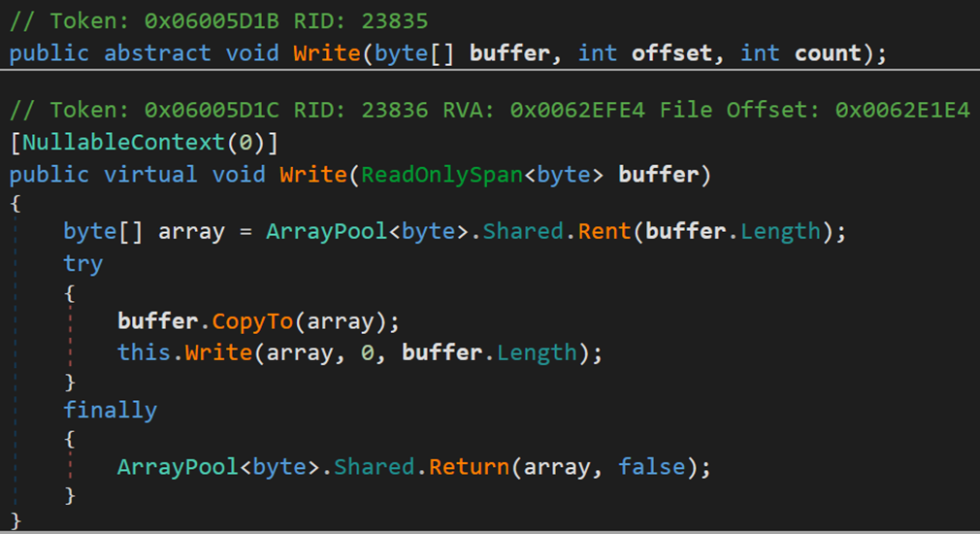Go to the Rent method
This screenshot has width=980, height=534.
click(604, 231)
